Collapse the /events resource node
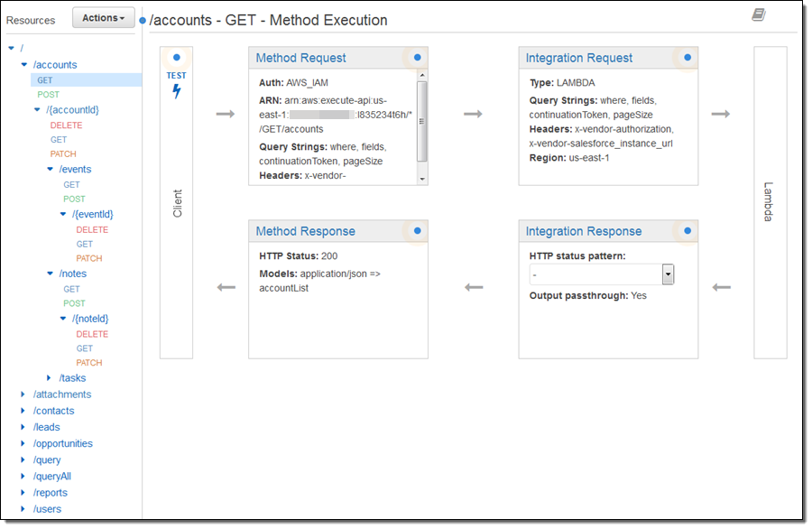812x529 pixels. [50, 169]
